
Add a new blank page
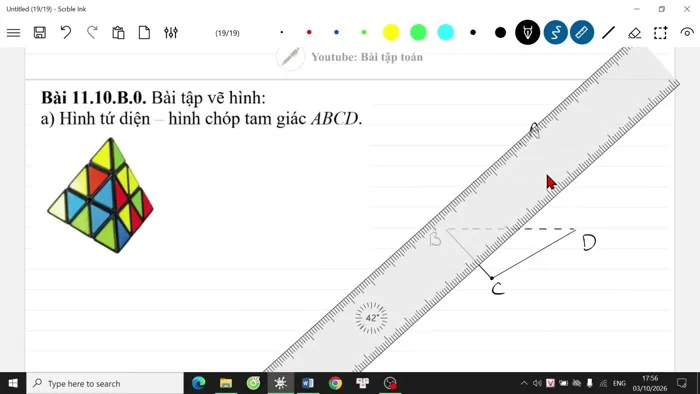coord(144,33)
